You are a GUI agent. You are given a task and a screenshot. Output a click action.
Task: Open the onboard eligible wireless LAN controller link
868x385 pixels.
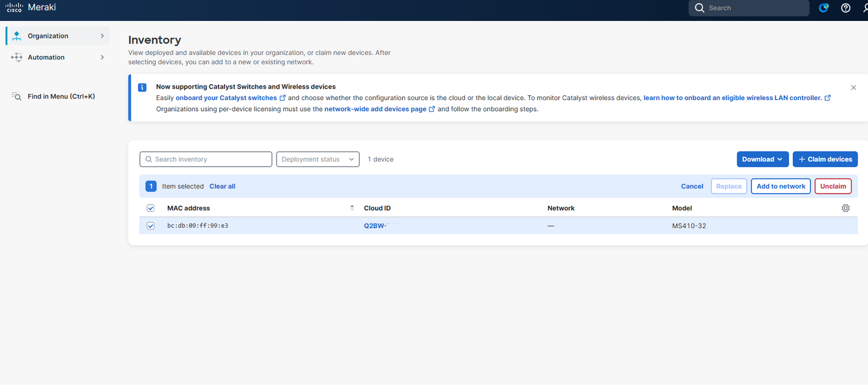coord(733,98)
